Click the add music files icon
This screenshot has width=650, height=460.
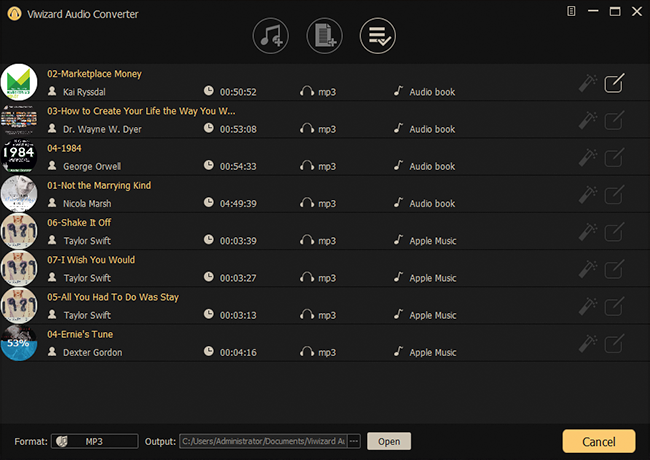click(x=270, y=36)
